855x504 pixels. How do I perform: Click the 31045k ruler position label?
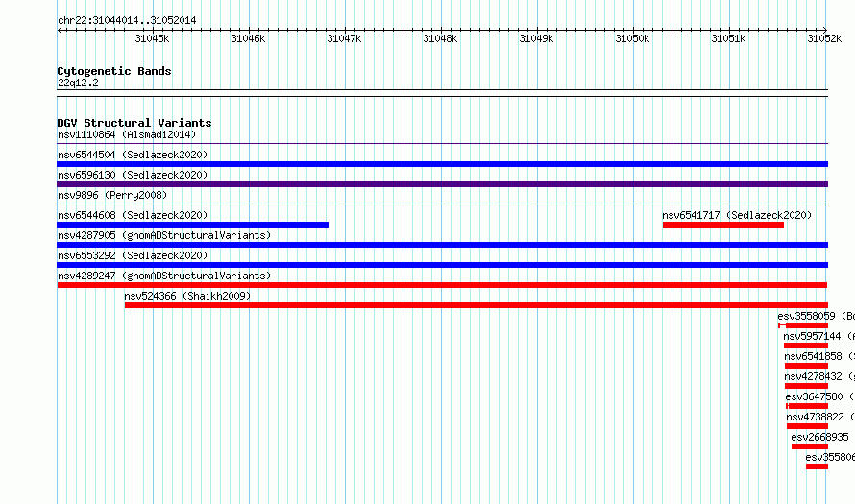(x=152, y=38)
